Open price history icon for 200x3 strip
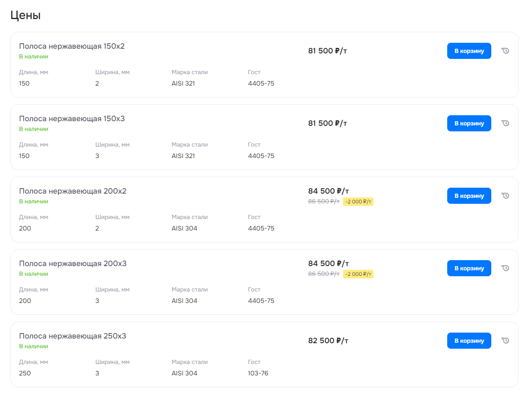This screenshot has height=397, width=532. [x=505, y=268]
